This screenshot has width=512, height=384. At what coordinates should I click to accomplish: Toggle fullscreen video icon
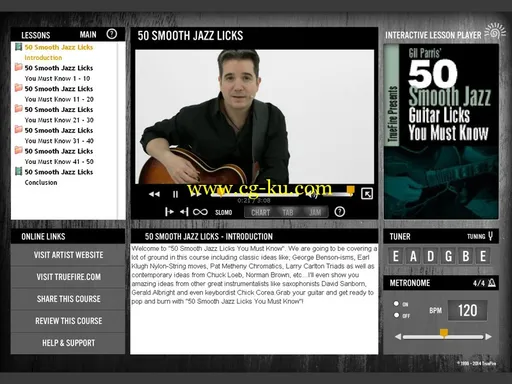click(367, 194)
